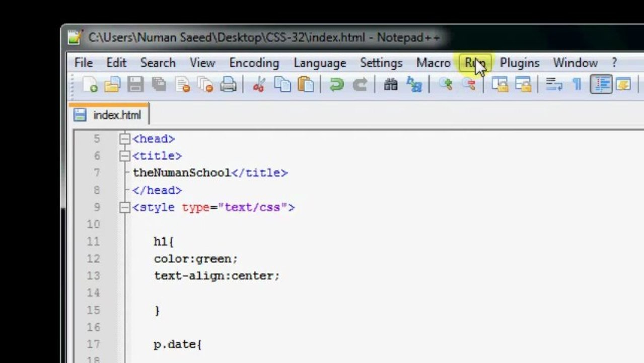Viewport: 644px width, 363px height.
Task: Click the Open file folder icon
Action: (x=112, y=84)
